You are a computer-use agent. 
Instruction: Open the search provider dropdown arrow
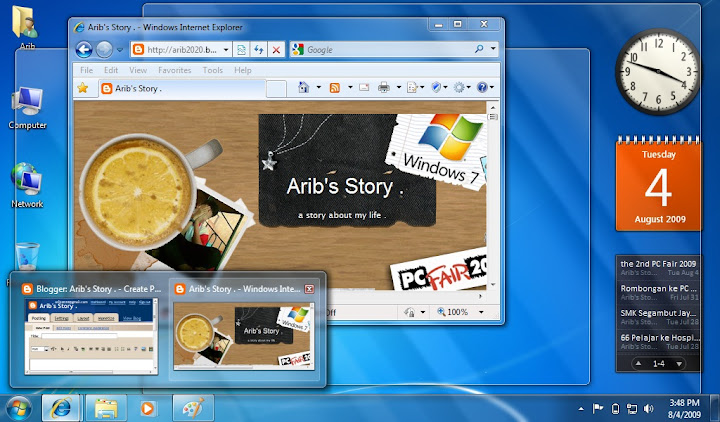pyautogui.click(x=493, y=49)
